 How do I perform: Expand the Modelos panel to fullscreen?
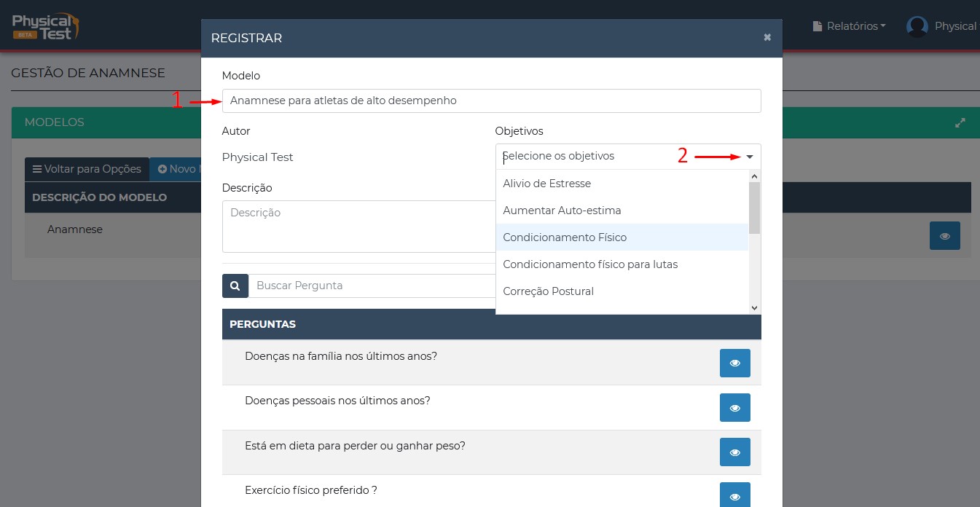click(x=960, y=123)
